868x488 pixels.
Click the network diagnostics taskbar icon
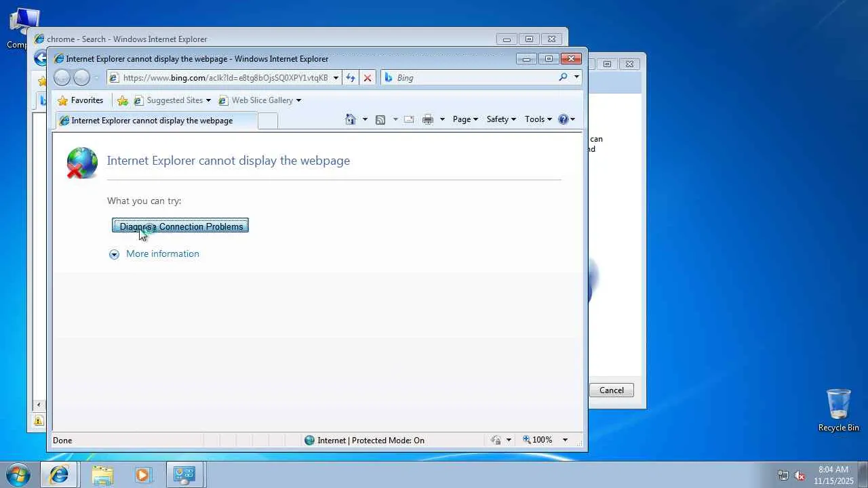(184, 474)
